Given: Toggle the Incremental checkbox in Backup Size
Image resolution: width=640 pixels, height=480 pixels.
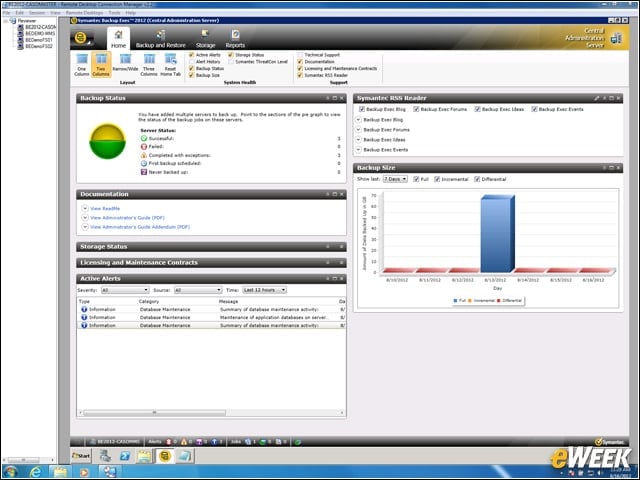Looking at the screenshot, I should click(x=437, y=179).
